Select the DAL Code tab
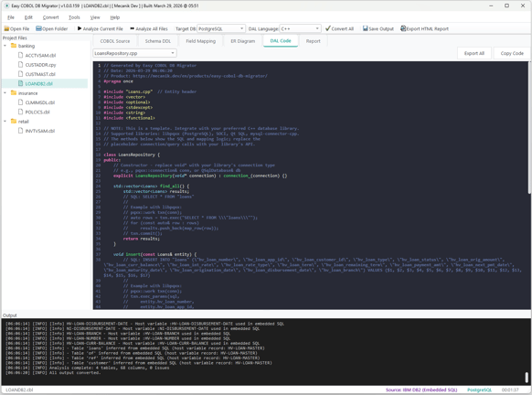Viewport: 532px width, 395px height. (281, 41)
